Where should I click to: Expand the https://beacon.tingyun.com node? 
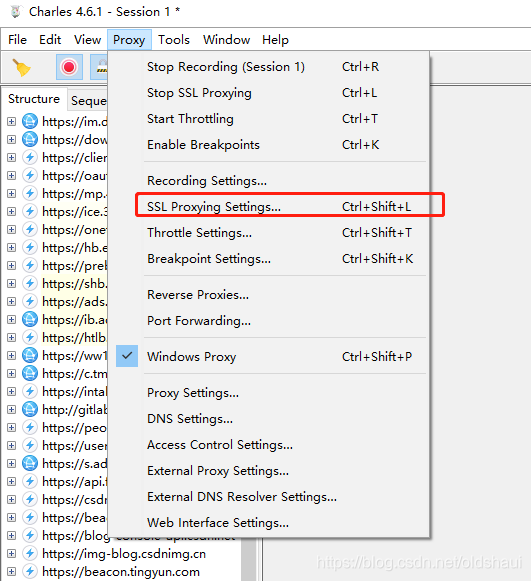pos(11,571)
